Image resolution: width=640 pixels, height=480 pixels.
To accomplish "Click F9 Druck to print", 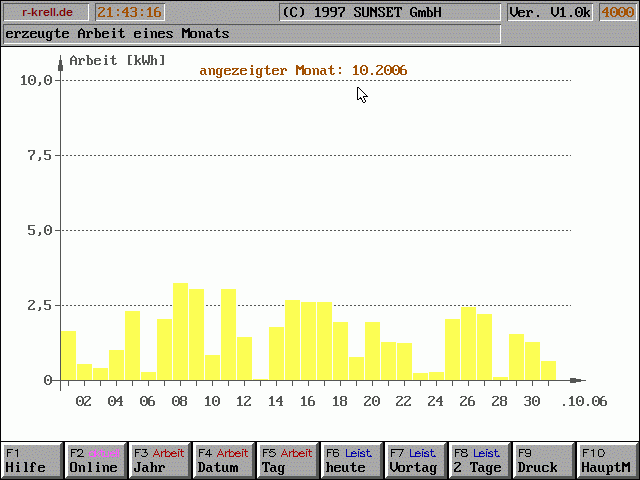I will pyautogui.click(x=542, y=460).
